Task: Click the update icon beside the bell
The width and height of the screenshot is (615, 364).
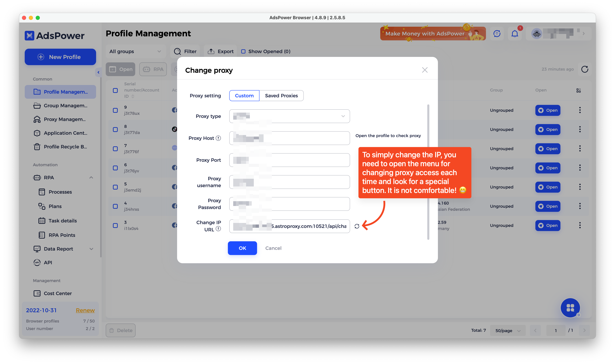Action: [x=497, y=34]
